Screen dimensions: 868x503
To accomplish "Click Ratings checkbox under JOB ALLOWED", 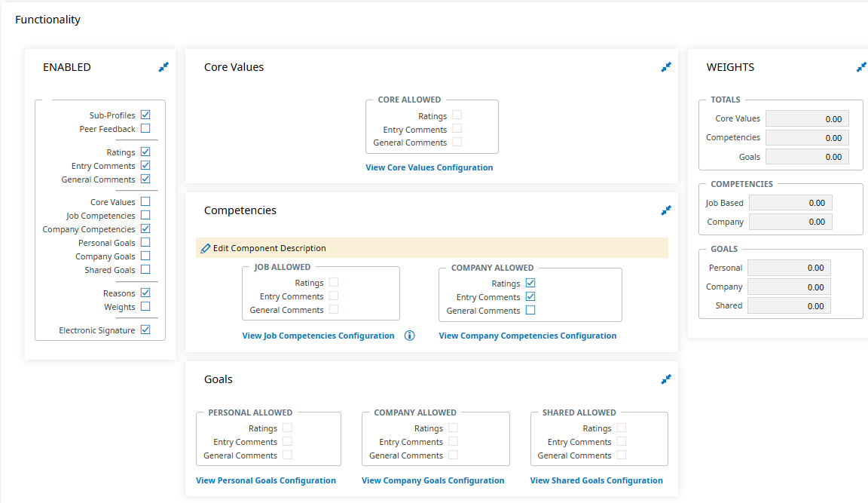I will click(x=334, y=283).
